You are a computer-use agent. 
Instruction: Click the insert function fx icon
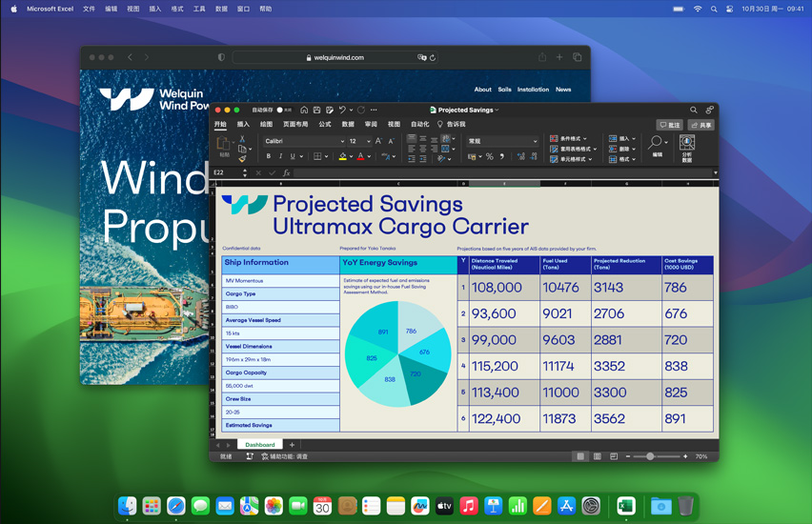(x=286, y=173)
